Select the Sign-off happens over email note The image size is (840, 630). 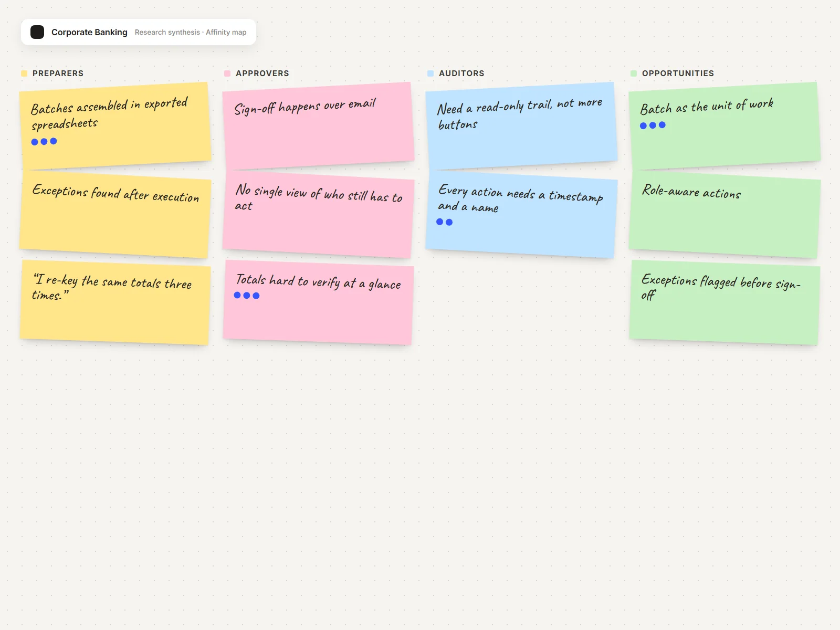click(319, 126)
